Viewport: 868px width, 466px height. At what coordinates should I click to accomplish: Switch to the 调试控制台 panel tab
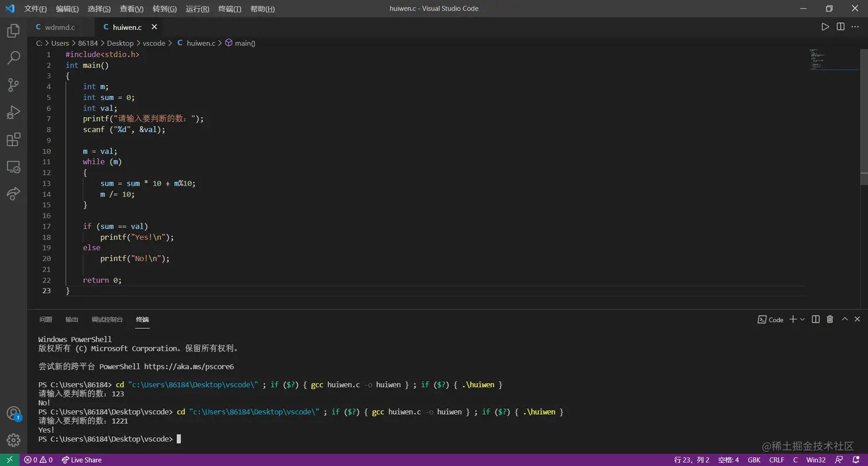107,319
